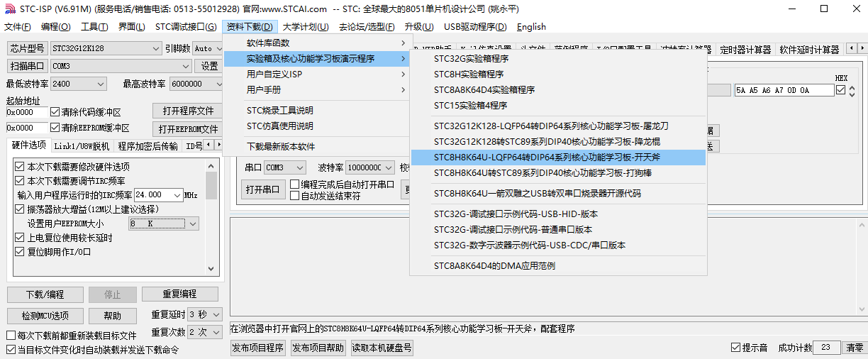Click hex data field 5A A5 A6 A7 0D 0A
The width and height of the screenshot is (868, 359).
click(785, 90)
